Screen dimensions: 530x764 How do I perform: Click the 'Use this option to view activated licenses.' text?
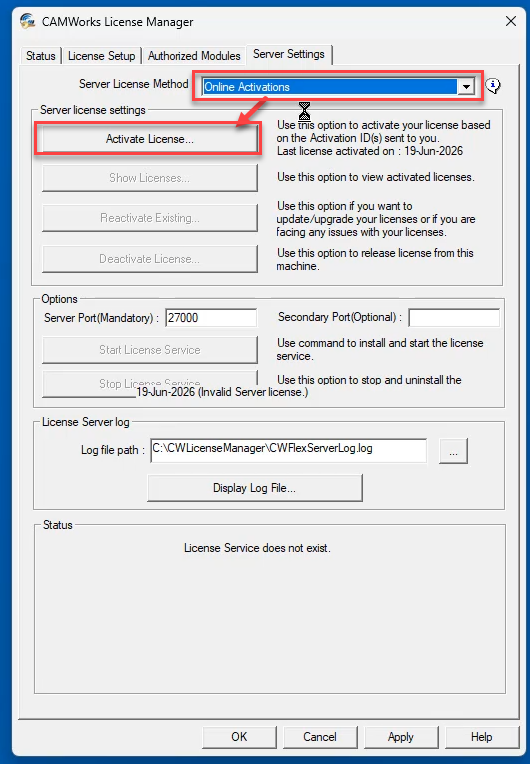(376, 177)
